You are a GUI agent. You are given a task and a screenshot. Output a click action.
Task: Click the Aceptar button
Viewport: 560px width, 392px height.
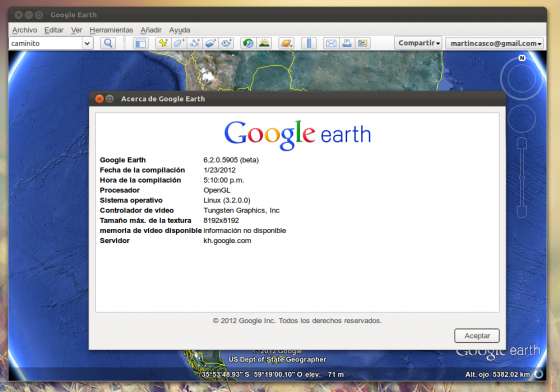[x=477, y=336]
